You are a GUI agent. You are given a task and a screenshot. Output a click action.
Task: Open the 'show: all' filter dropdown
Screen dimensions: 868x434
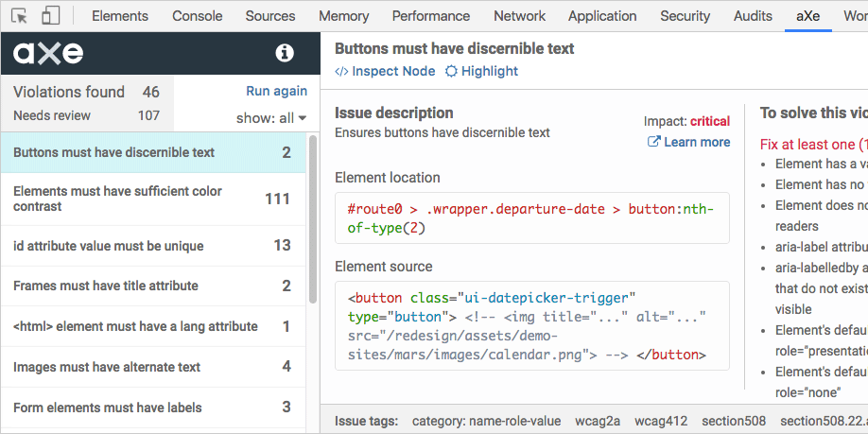(271, 118)
